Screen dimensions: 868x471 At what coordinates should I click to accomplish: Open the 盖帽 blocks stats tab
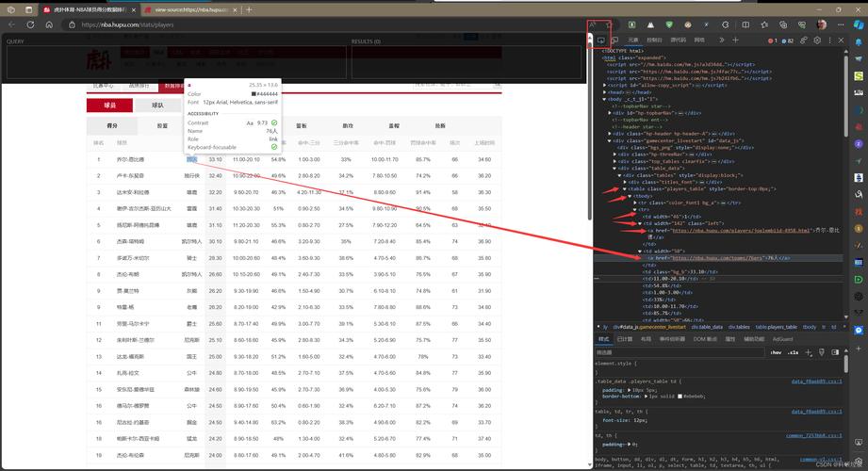click(x=394, y=125)
